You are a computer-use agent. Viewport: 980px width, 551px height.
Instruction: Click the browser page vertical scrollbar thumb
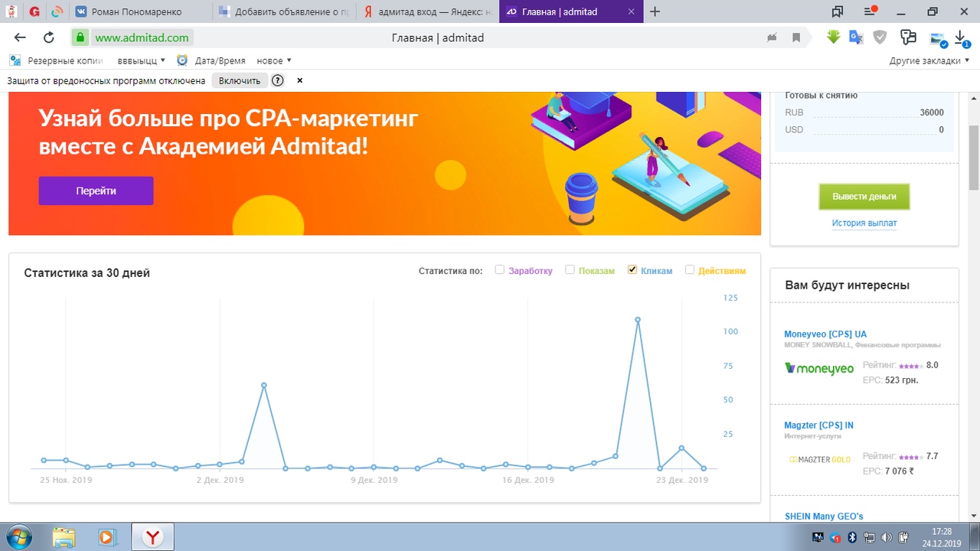pos(974,157)
